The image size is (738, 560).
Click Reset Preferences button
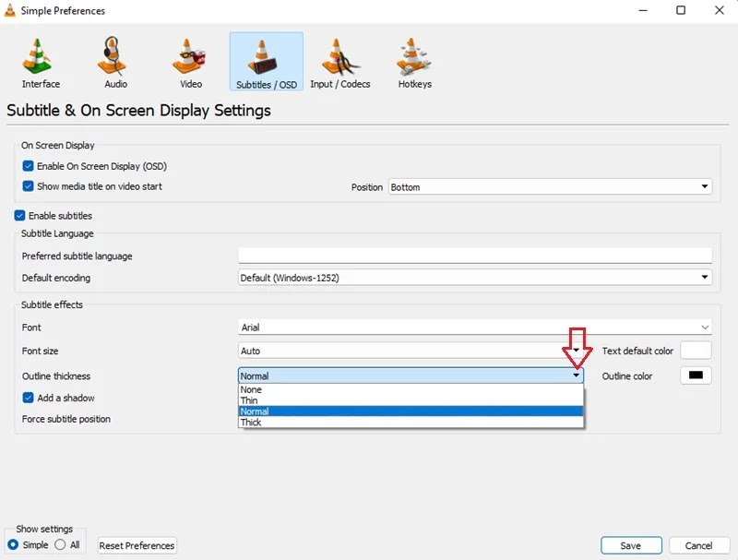click(137, 545)
